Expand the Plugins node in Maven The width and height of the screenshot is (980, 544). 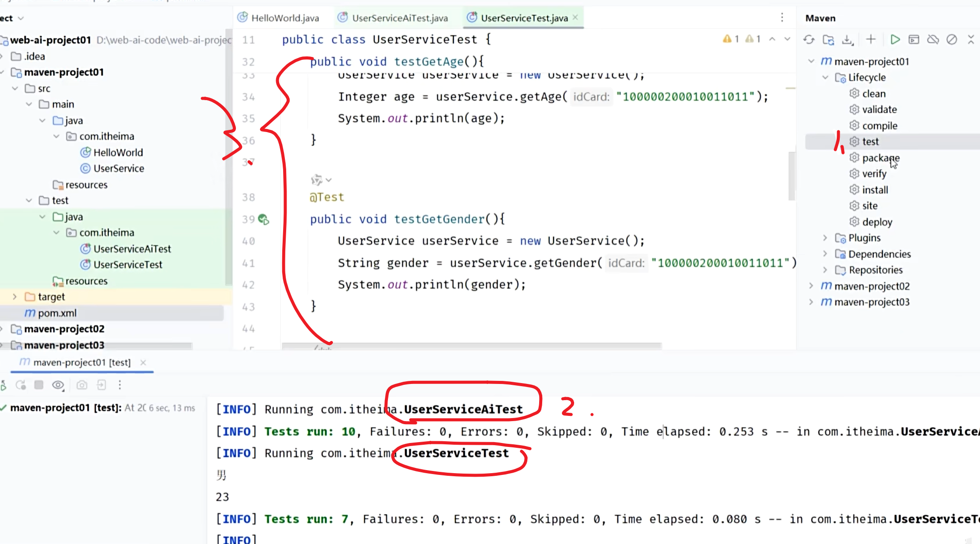click(x=825, y=238)
